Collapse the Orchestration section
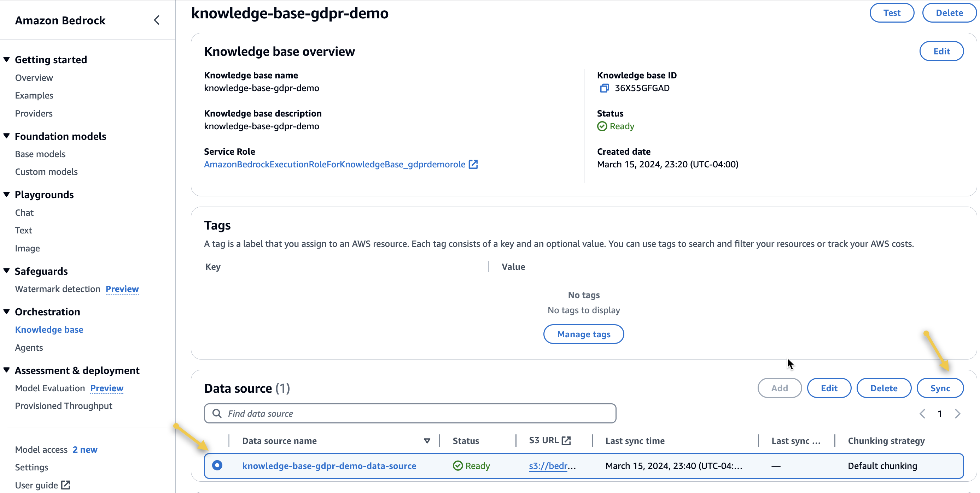This screenshot has width=980, height=493. (x=6, y=312)
